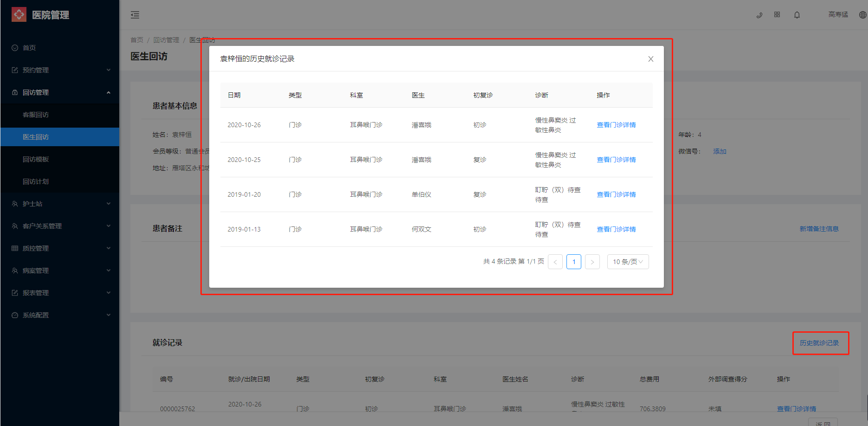The height and width of the screenshot is (426, 868).
Task: View outpatient details for 2020-10-26 visit in dialog
Action: [616, 125]
